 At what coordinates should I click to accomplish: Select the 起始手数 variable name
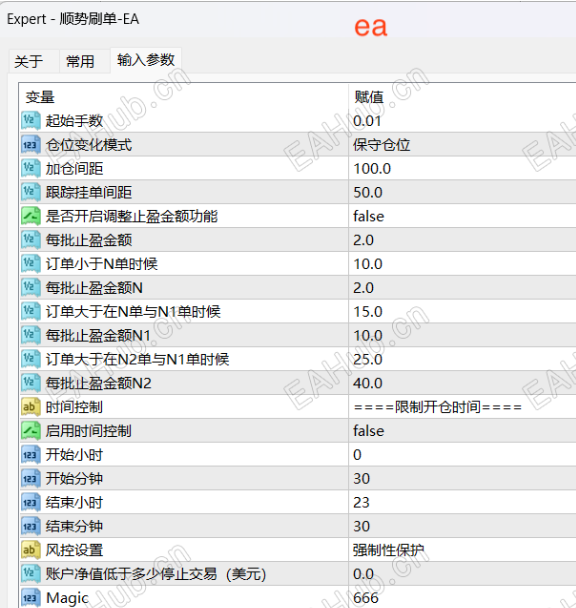pos(74,121)
